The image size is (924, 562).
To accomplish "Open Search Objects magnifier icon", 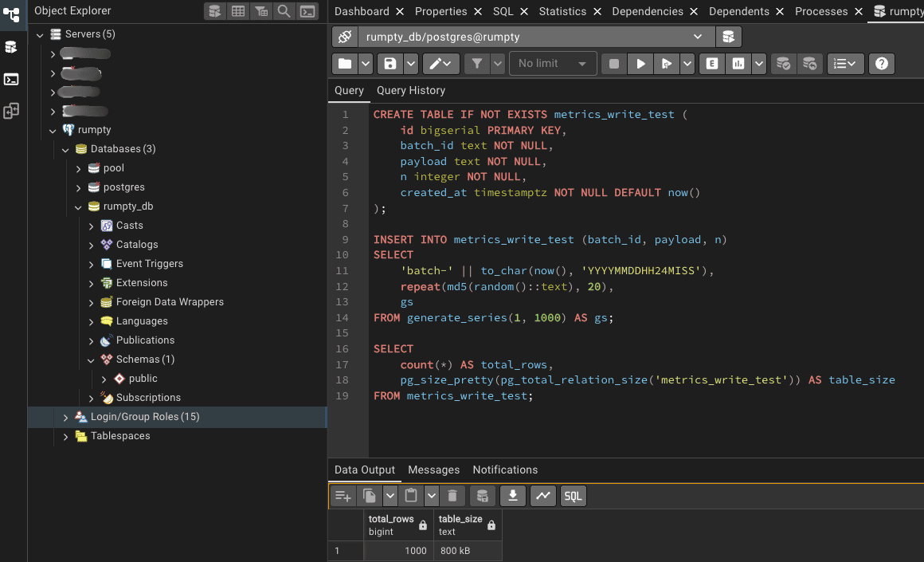I will click(x=284, y=11).
